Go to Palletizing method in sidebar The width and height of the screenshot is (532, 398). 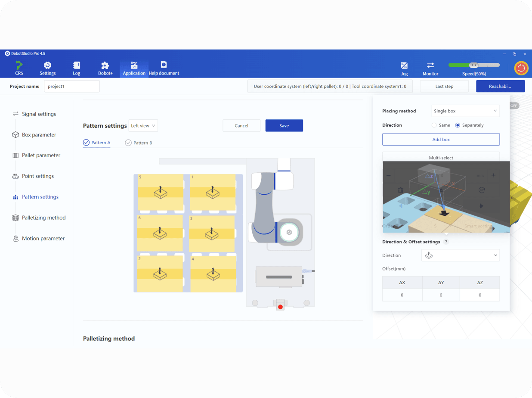(x=43, y=218)
